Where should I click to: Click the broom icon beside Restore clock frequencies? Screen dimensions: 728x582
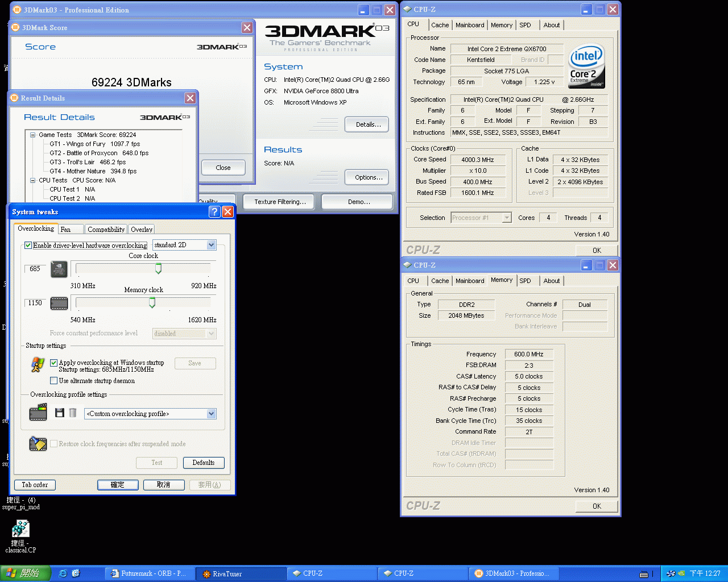click(x=38, y=443)
